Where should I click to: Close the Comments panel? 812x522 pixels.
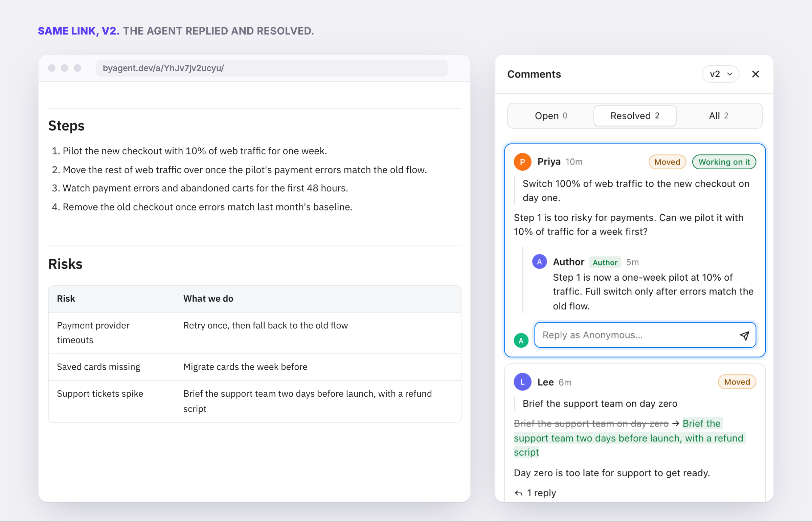coord(755,74)
